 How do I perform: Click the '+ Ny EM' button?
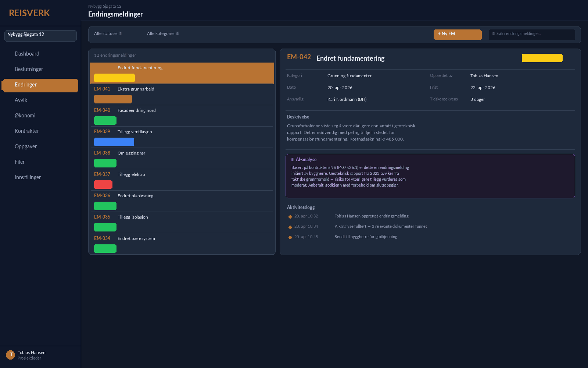[457, 34]
